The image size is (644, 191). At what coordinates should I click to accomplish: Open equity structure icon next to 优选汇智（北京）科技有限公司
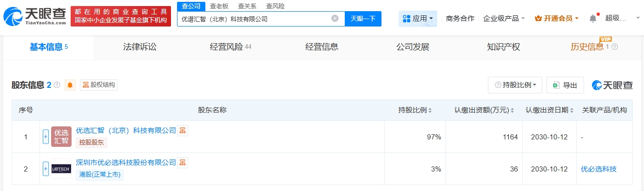click(x=183, y=131)
